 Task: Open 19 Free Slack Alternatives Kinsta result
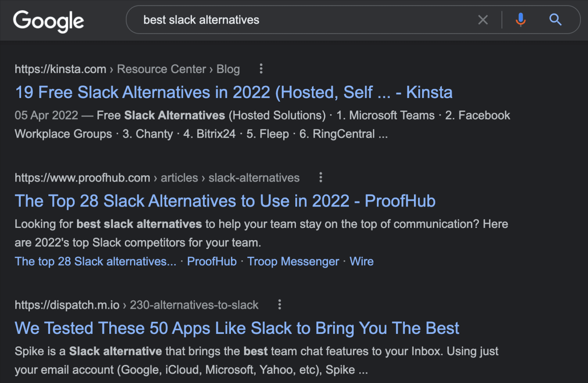pyautogui.click(x=234, y=92)
